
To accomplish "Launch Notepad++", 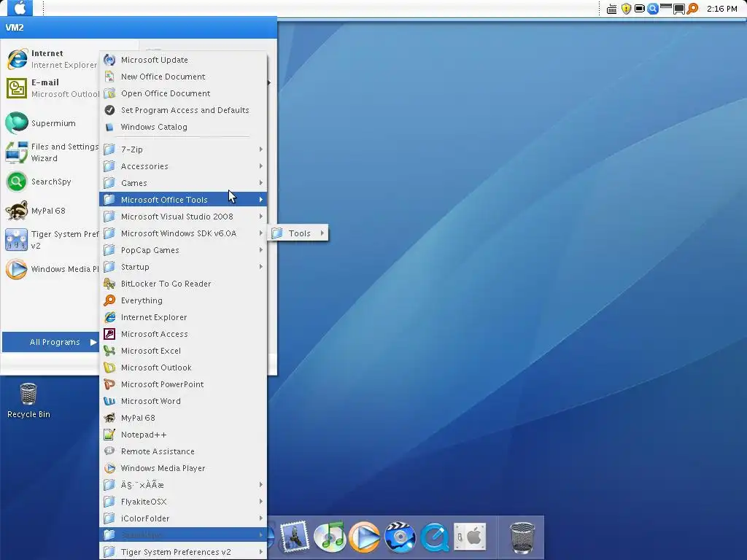I will point(183,435).
